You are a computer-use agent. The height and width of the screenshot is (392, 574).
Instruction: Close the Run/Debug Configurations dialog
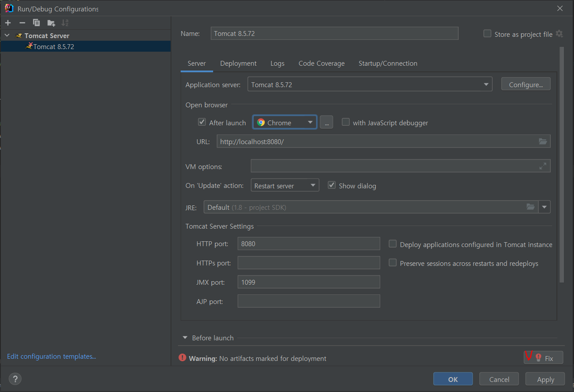560,8
